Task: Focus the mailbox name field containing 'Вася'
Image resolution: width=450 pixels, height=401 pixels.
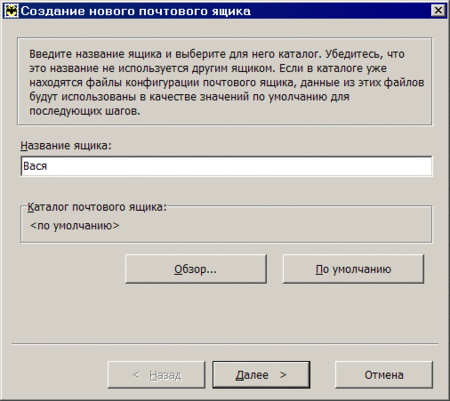Action: click(x=226, y=166)
